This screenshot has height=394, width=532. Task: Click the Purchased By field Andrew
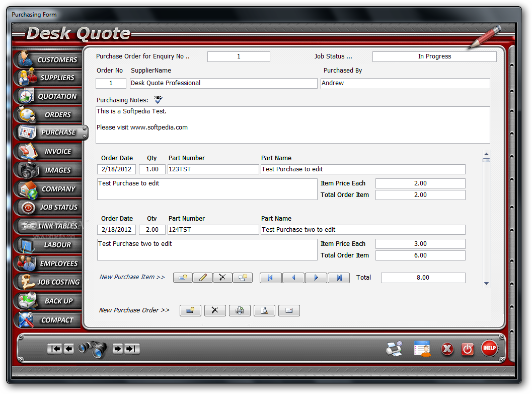pyautogui.click(x=406, y=83)
